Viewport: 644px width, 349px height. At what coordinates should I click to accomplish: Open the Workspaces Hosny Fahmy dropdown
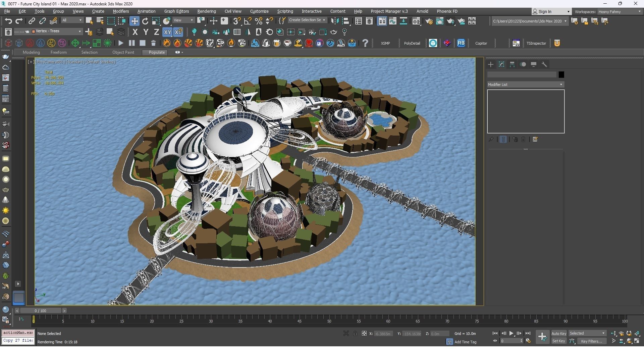620,12
